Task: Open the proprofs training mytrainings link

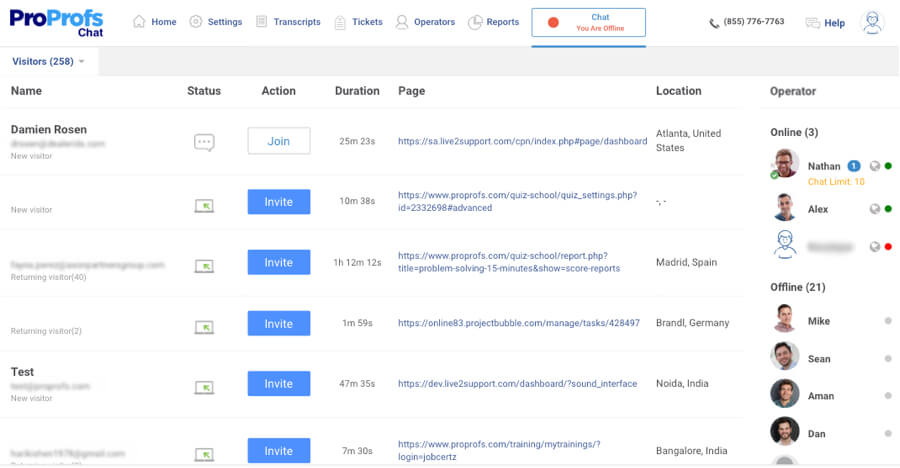Action: click(x=499, y=451)
